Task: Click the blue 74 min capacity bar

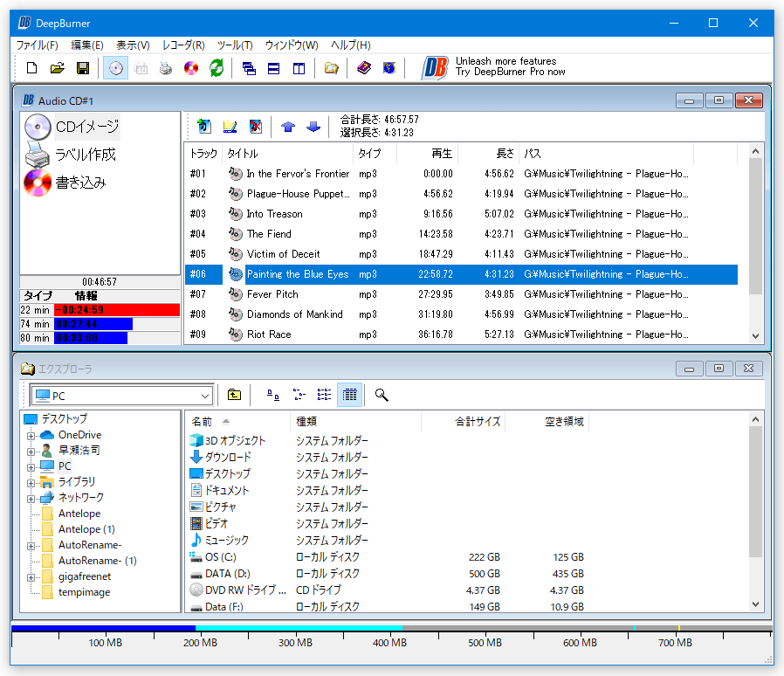Action: 93,324
